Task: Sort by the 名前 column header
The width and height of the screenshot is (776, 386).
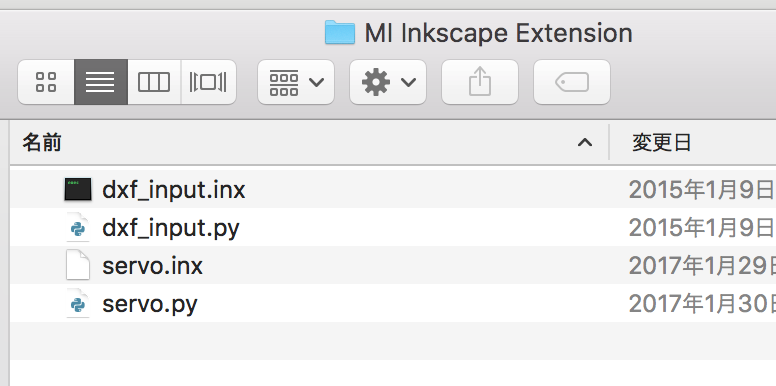Action: click(309, 143)
